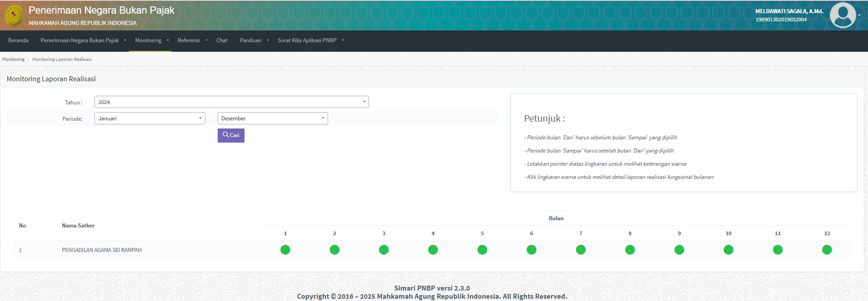Click month 12 column header
Viewport: 868px width, 301px height.
(827, 233)
